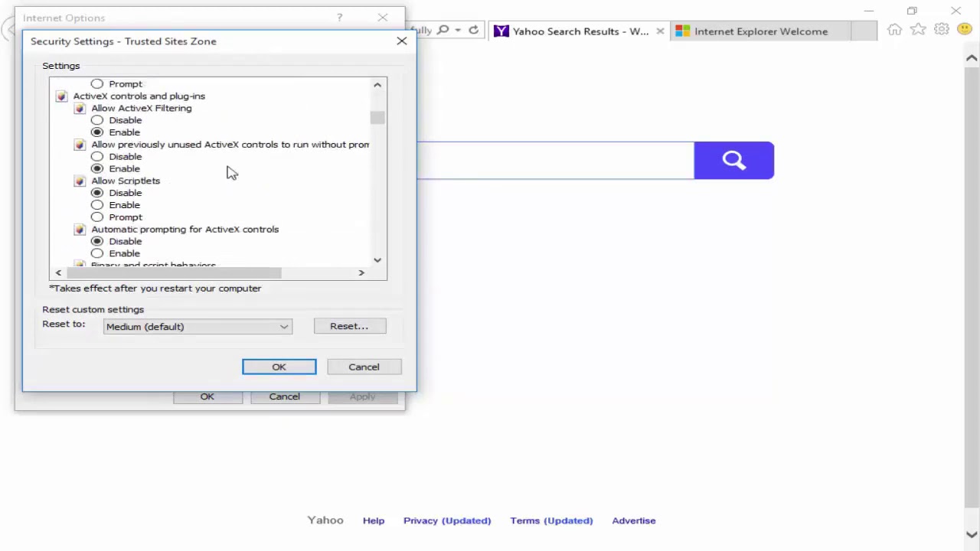
Task: Open a new tab in browser
Action: tap(864, 31)
